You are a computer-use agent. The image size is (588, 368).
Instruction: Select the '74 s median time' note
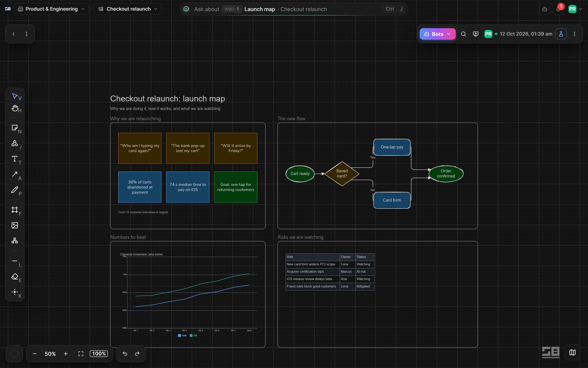(x=188, y=187)
